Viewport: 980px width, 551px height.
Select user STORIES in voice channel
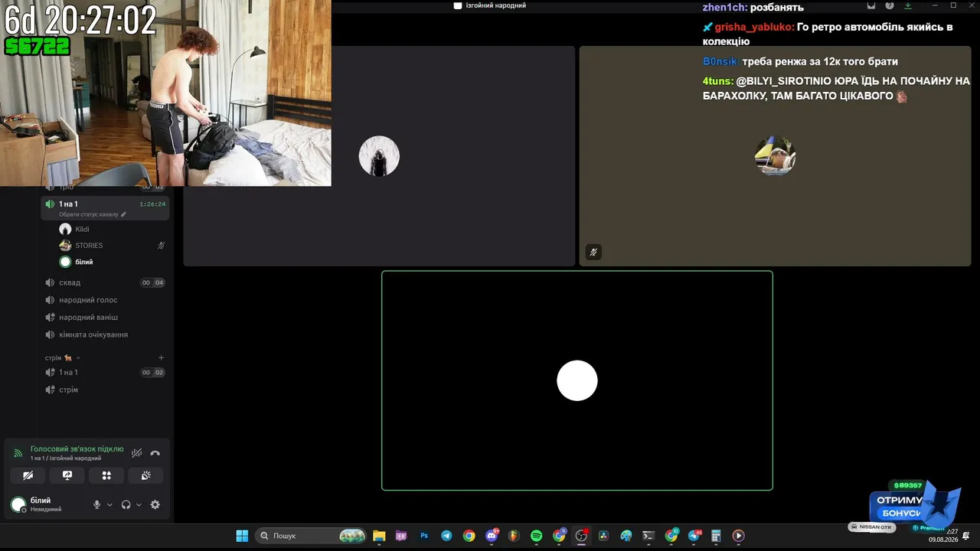coord(112,246)
